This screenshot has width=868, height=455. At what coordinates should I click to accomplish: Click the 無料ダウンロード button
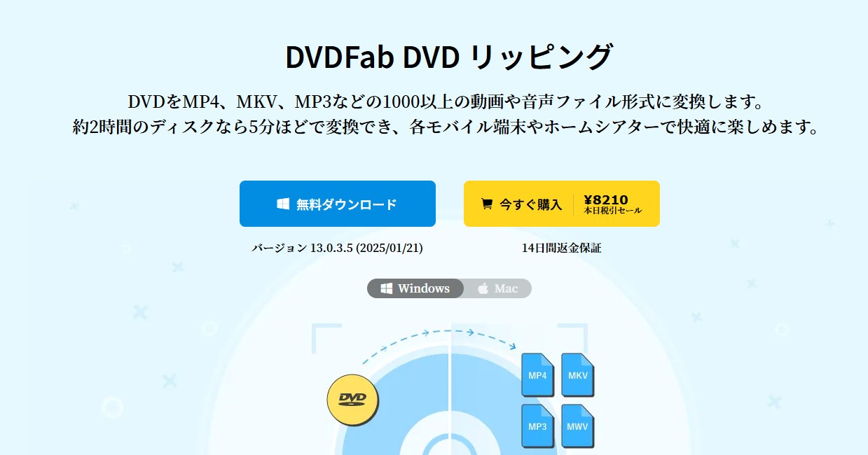tap(338, 204)
